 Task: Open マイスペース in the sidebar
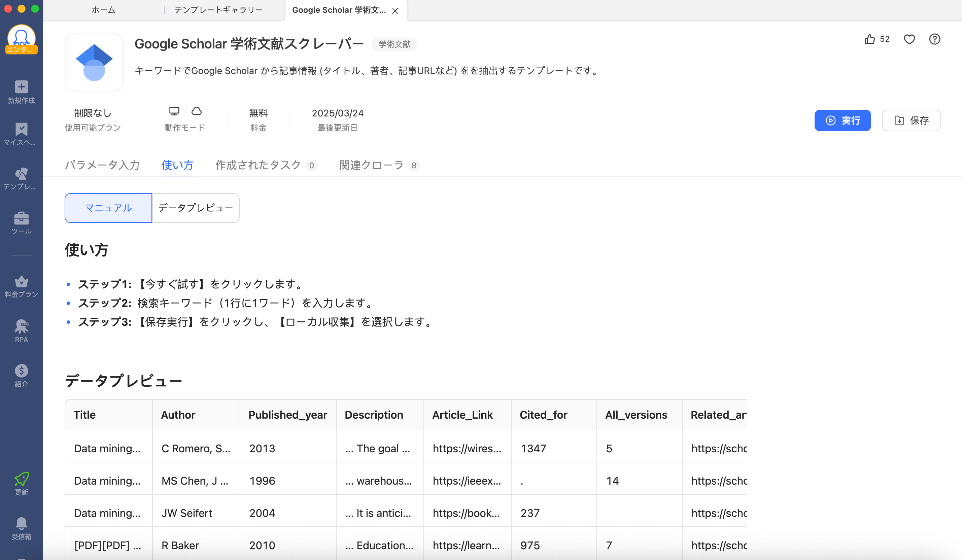tap(22, 130)
